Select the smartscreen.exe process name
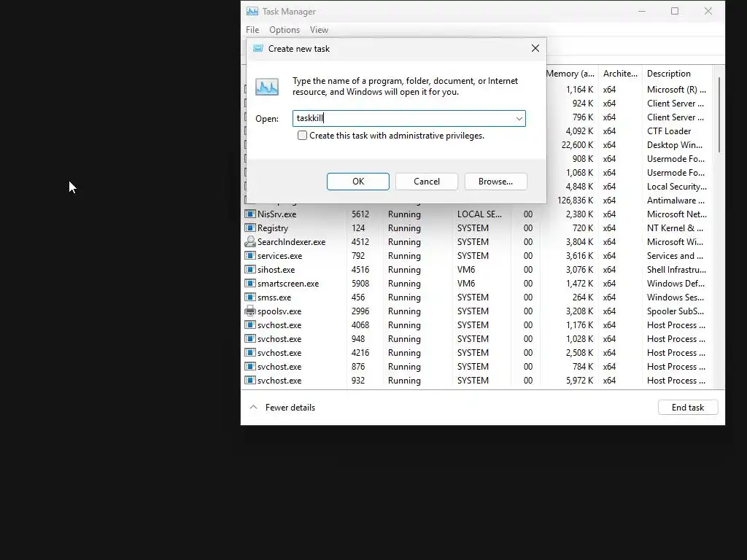Viewport: 747px width, 560px height. click(287, 284)
